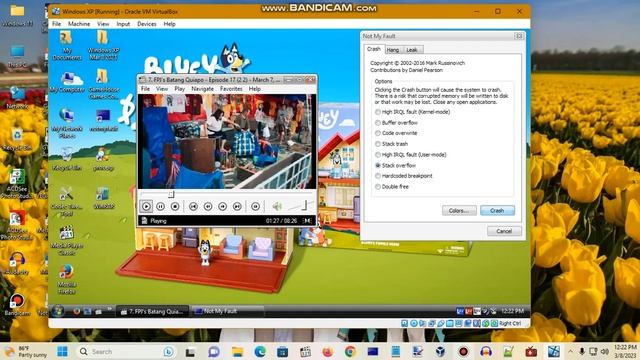
Task: Click Cancel in Not My Fault dialog
Action: pos(504,231)
